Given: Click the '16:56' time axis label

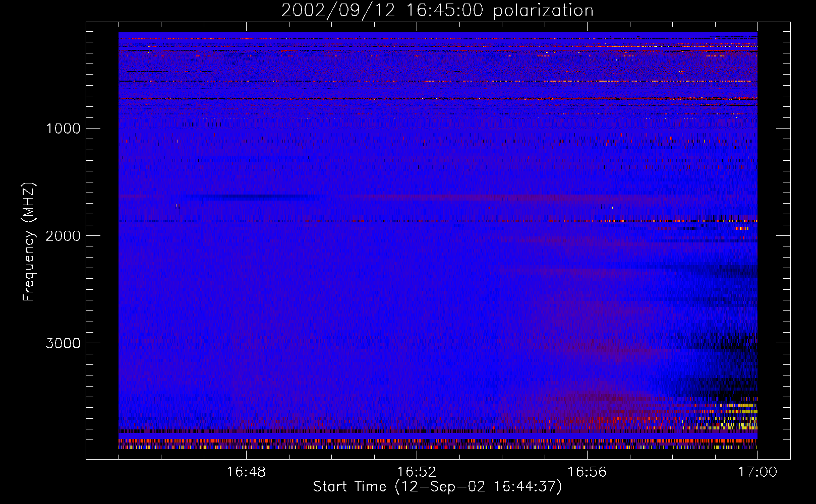Looking at the screenshot, I should (587, 472).
